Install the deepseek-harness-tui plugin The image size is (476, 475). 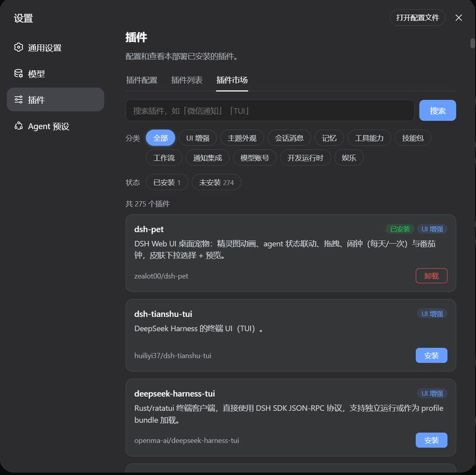click(x=431, y=440)
